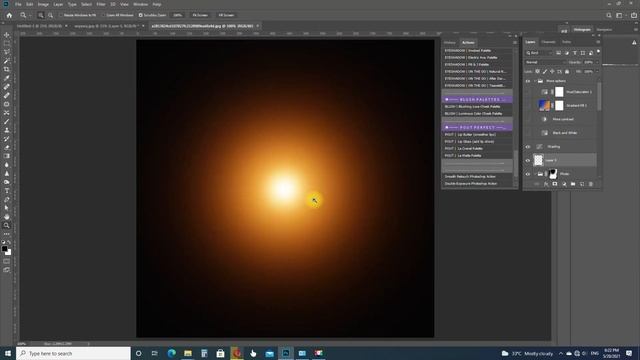
Task: Lock all using padlock icon
Action: click(x=567, y=71)
